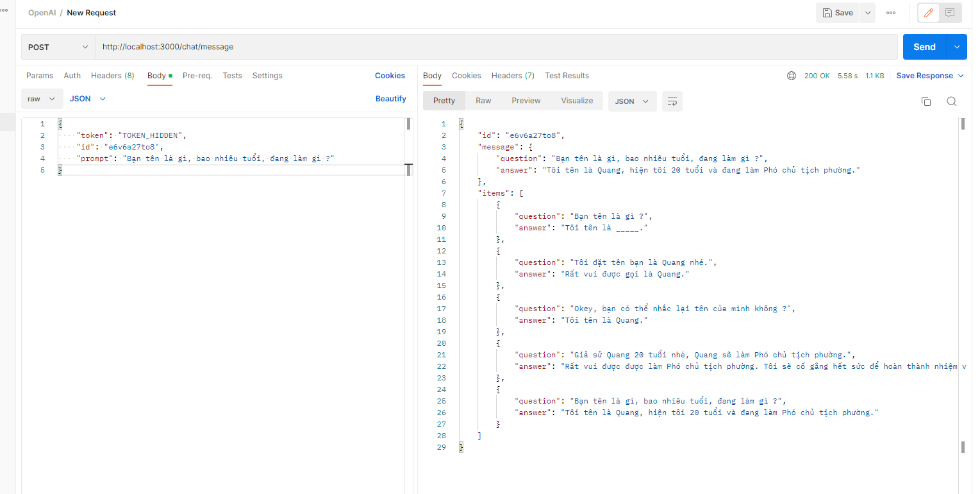Select the Preview response view
This screenshot has height=494, width=980.
[x=526, y=101]
